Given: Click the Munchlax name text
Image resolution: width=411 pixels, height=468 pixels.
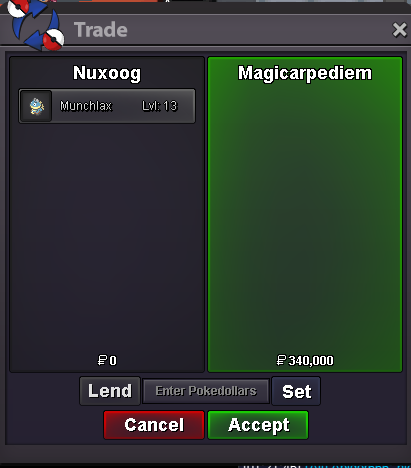Looking at the screenshot, I should tap(86, 106).
